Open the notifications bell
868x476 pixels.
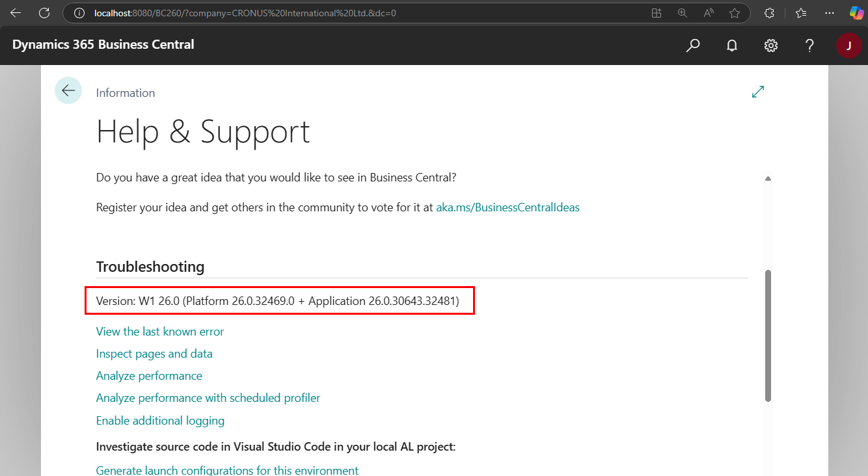(731, 45)
